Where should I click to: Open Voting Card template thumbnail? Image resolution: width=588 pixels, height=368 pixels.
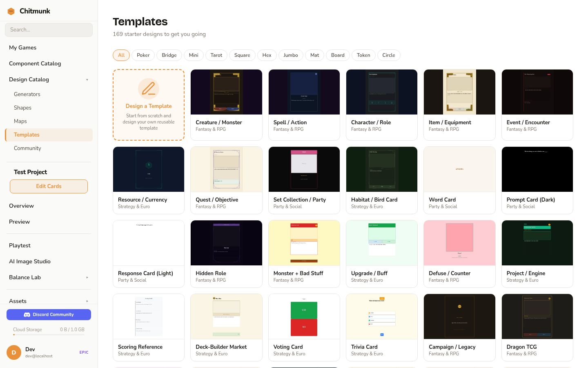tap(304, 316)
